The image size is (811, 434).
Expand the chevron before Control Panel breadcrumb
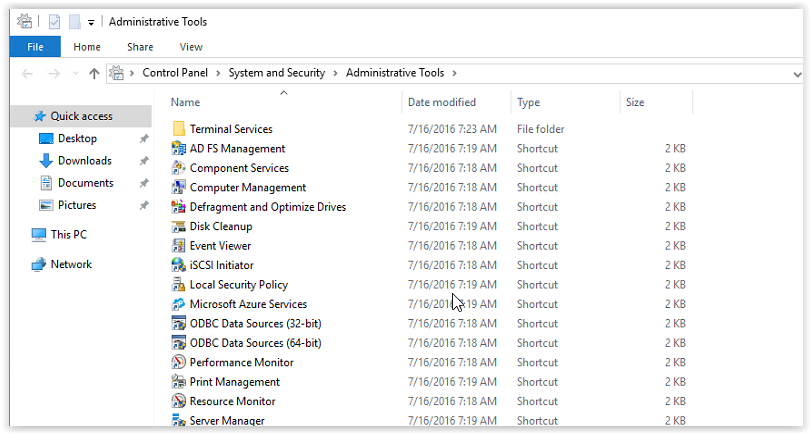(132, 73)
